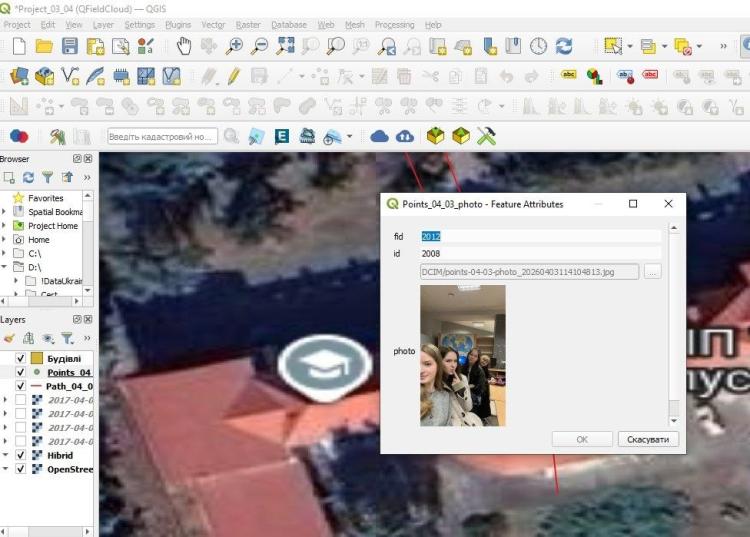Screen dimensions: 750x537
Task: Uncheck the Будівлі layer checkbox
Action: click(21, 358)
